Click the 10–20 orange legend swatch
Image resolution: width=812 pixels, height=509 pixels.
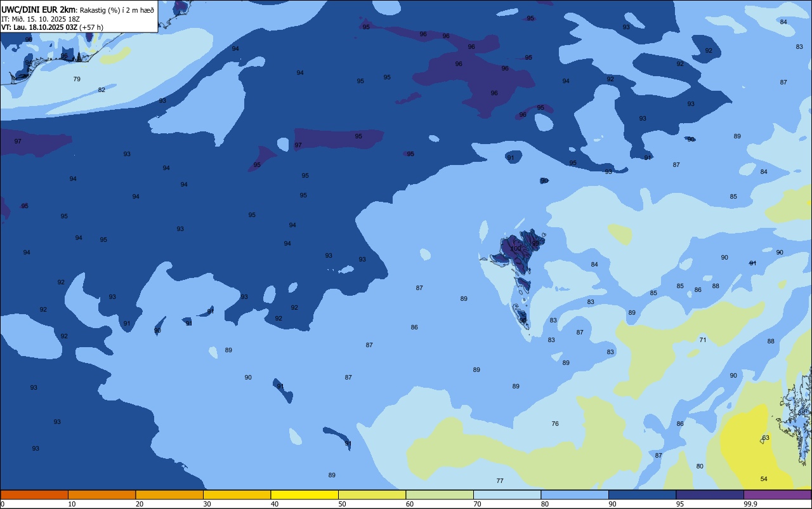[101, 494]
